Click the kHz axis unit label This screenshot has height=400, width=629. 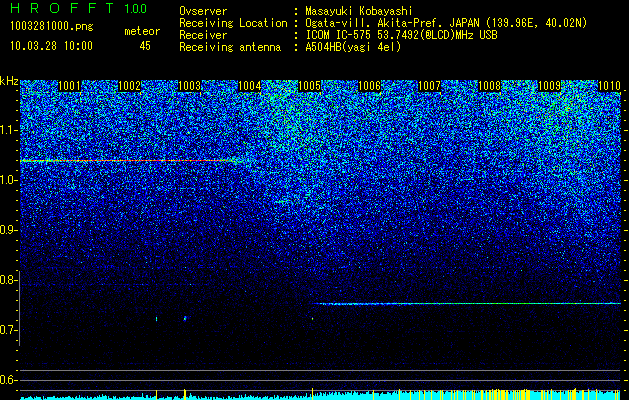pyautogui.click(x=9, y=81)
